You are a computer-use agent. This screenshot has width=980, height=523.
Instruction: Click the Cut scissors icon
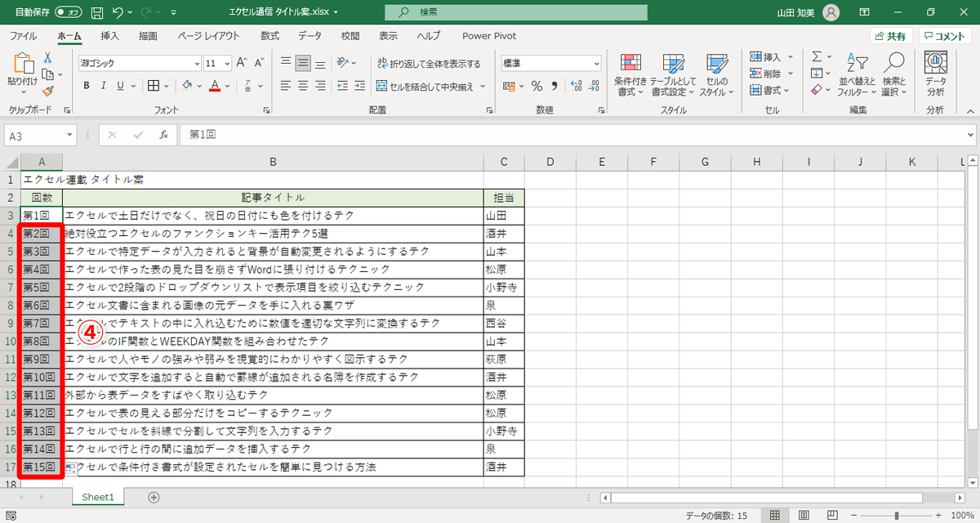tap(47, 57)
